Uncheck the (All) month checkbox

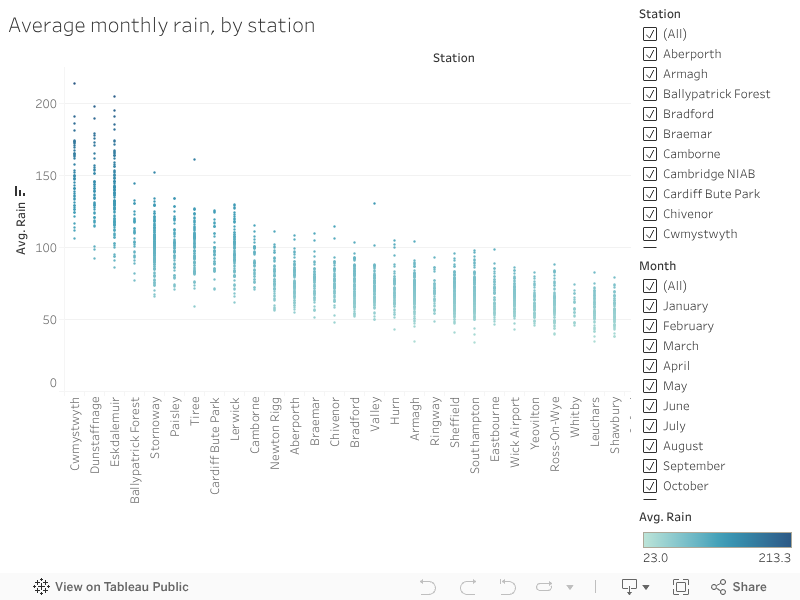(x=649, y=286)
